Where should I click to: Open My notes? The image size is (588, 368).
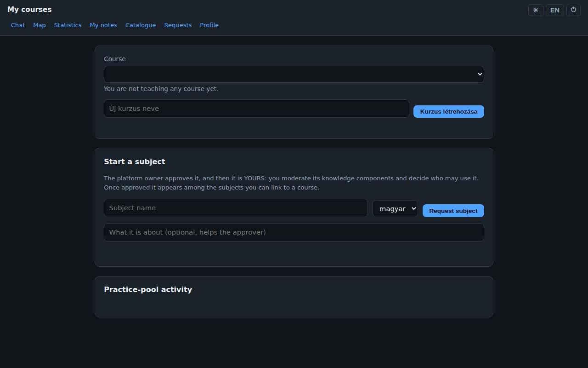pyautogui.click(x=103, y=25)
